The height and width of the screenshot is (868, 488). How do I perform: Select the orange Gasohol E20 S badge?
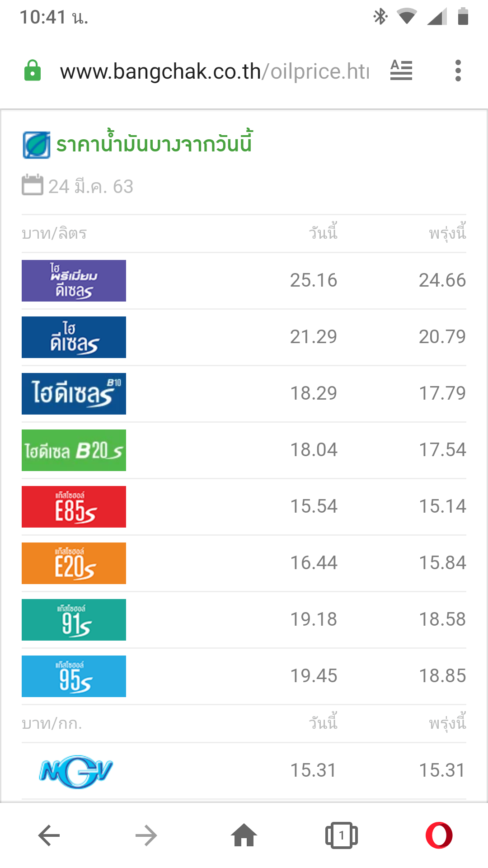click(74, 563)
